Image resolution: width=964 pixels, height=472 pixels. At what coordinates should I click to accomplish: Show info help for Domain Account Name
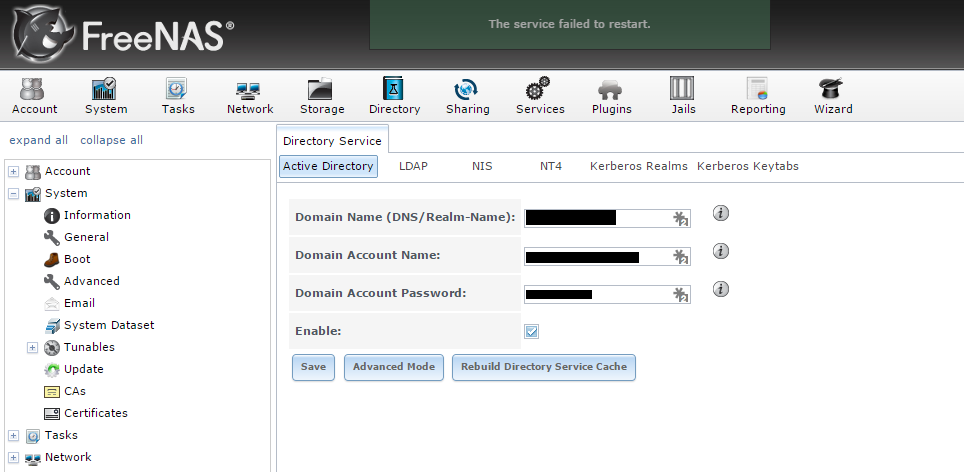pos(721,251)
